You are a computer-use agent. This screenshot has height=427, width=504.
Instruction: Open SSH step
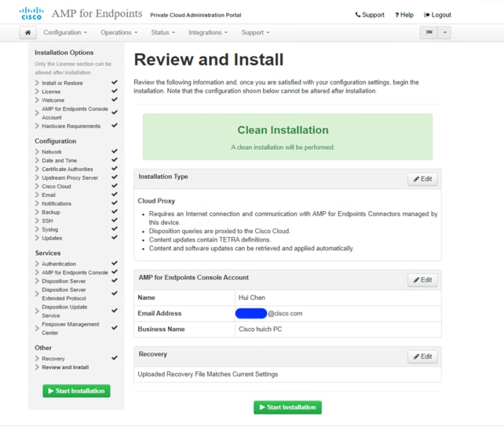[x=47, y=221]
